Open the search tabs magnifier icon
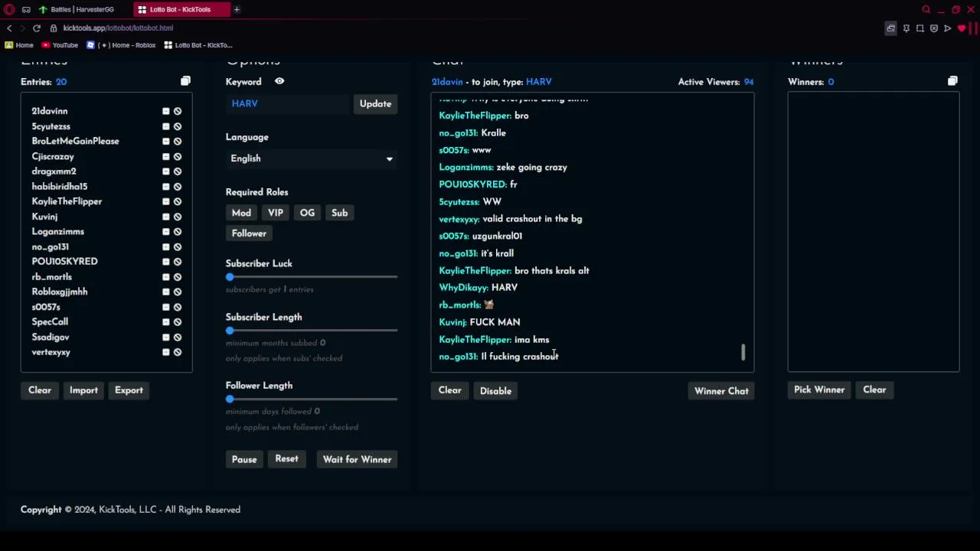This screenshot has height=551, width=980. pyautogui.click(x=926, y=9)
